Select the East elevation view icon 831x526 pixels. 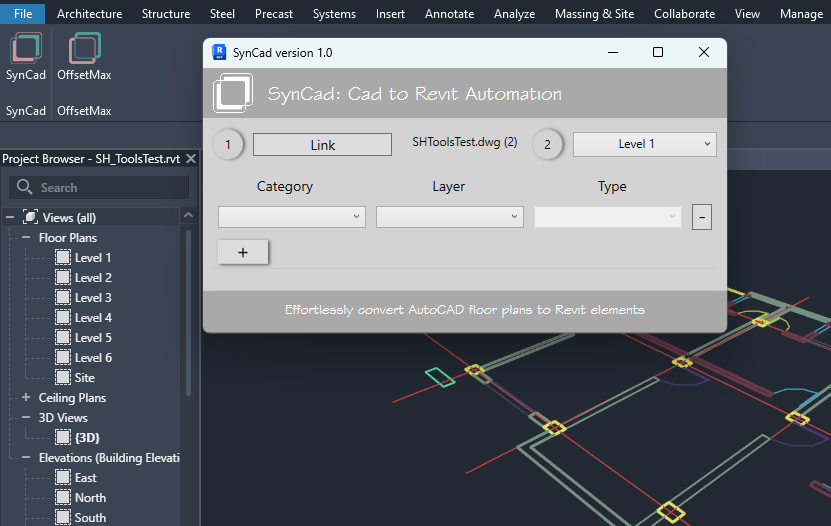point(63,477)
